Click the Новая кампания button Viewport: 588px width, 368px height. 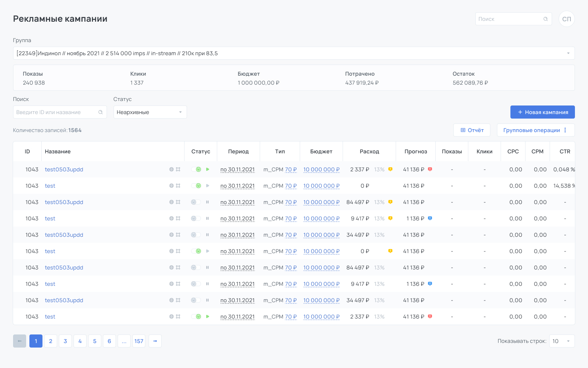pos(543,112)
